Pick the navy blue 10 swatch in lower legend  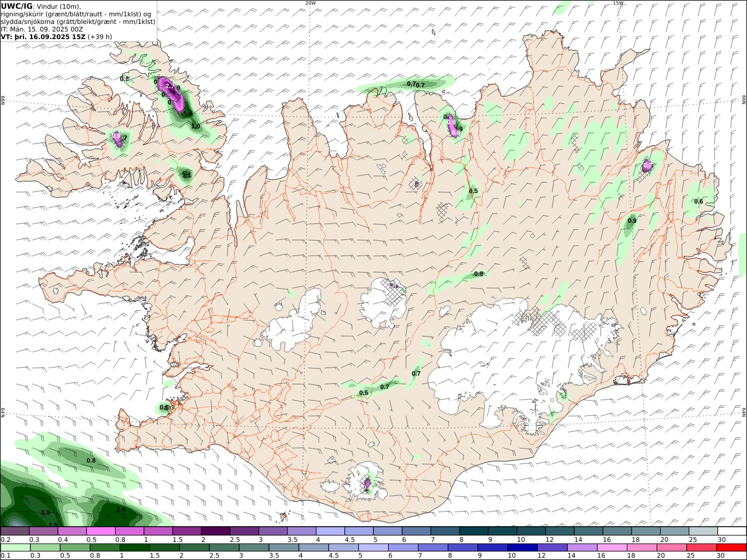tap(522, 548)
